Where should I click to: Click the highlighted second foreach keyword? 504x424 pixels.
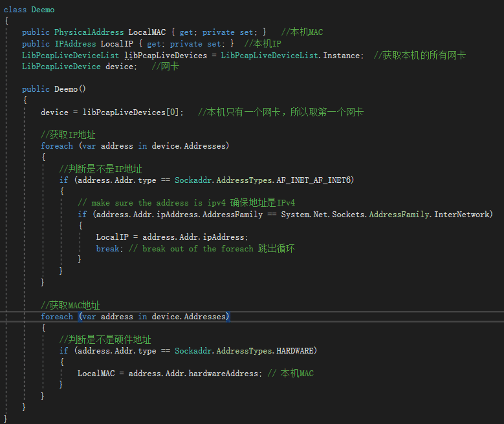57,317
